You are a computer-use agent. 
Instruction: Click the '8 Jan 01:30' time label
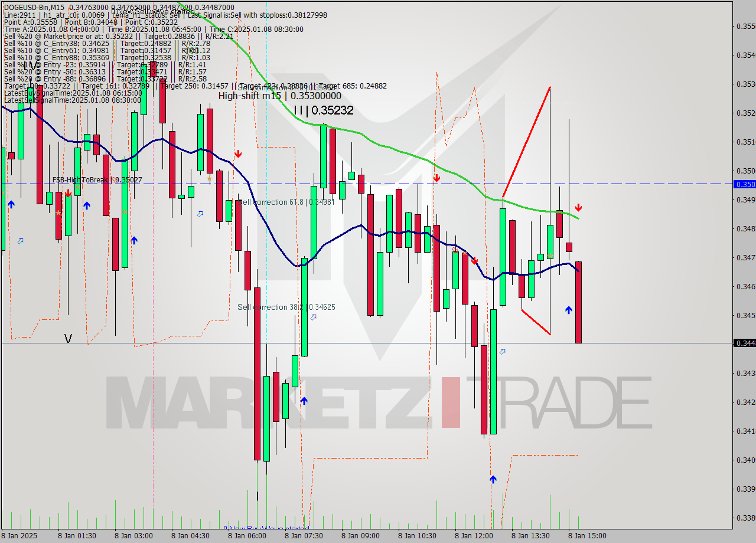[77, 536]
